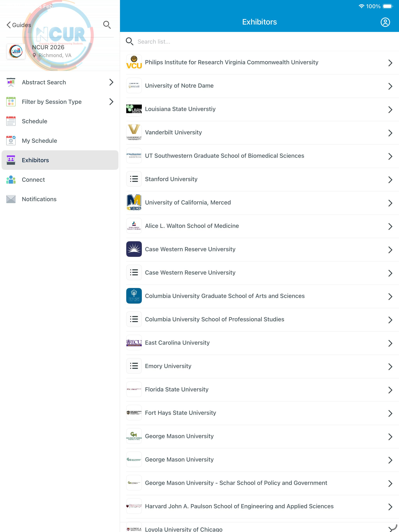Click the George Mason College of Science logo

tap(134, 436)
